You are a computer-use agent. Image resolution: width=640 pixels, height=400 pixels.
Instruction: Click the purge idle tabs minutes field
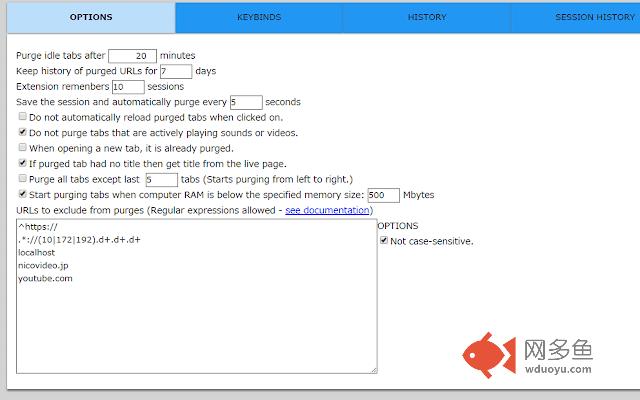(132, 56)
